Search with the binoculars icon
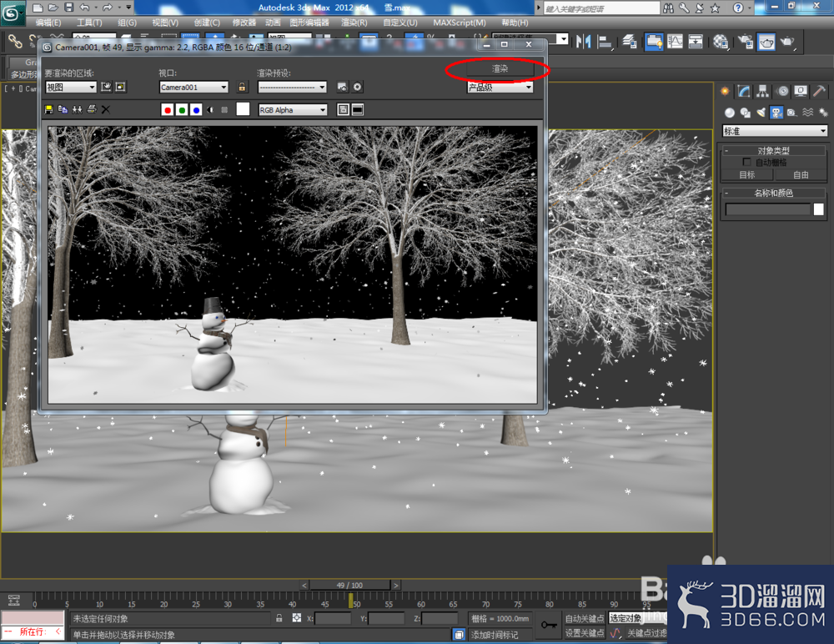 (x=669, y=8)
